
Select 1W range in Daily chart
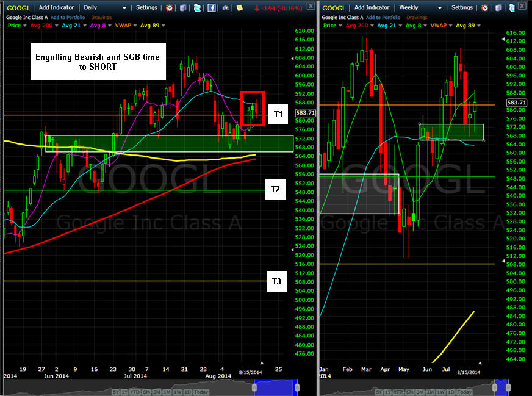point(178,392)
